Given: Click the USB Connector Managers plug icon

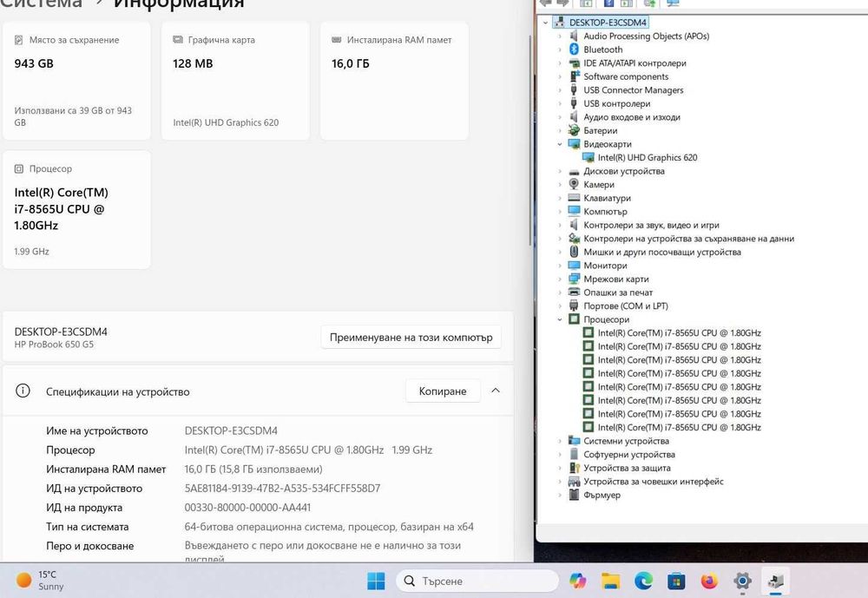Looking at the screenshot, I should pyautogui.click(x=574, y=89).
